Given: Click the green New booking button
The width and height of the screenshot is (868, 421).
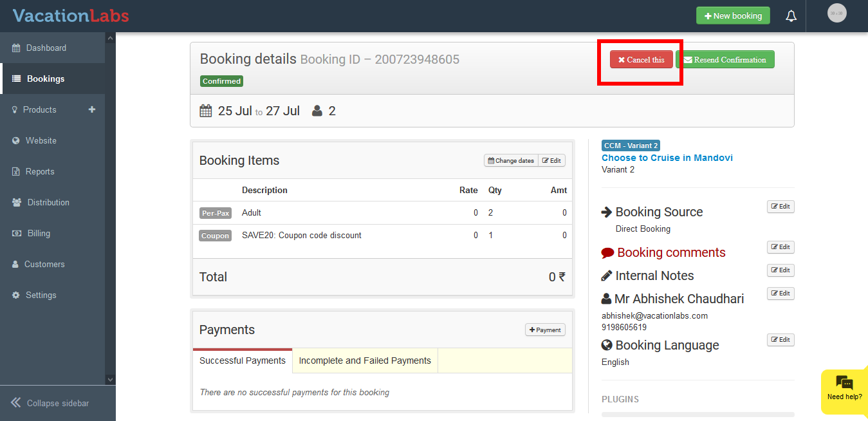Looking at the screenshot, I should point(733,16).
